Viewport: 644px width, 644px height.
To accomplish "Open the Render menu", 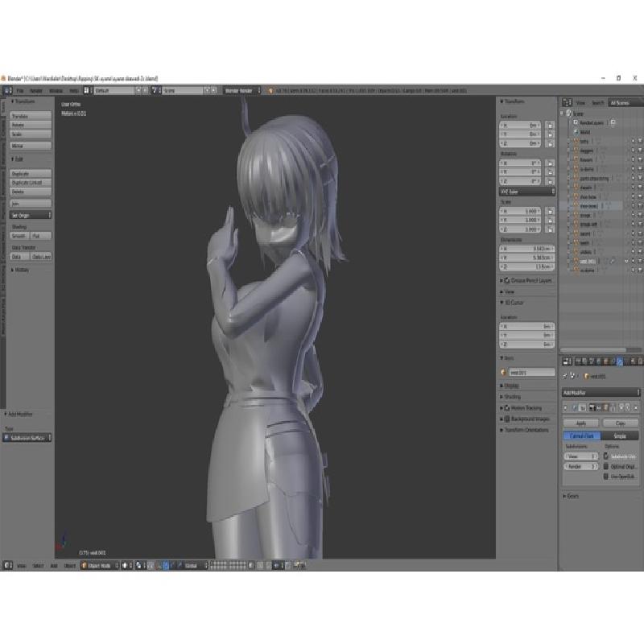I will (x=36, y=90).
